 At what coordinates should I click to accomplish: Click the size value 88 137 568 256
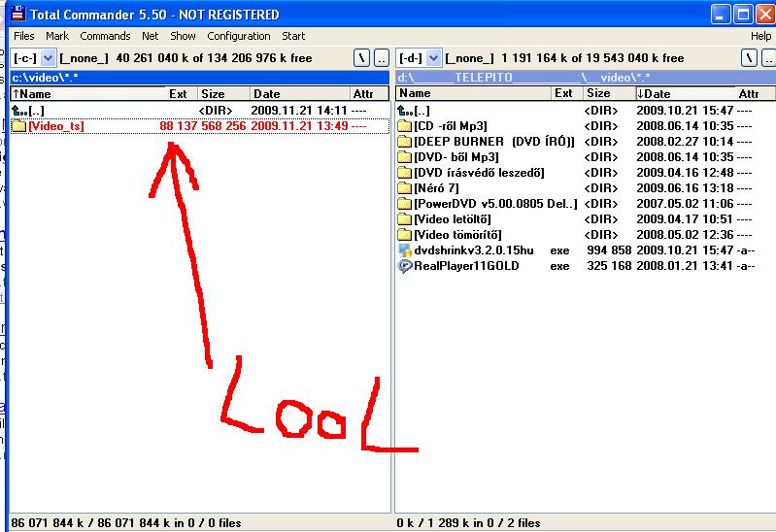pos(202,126)
